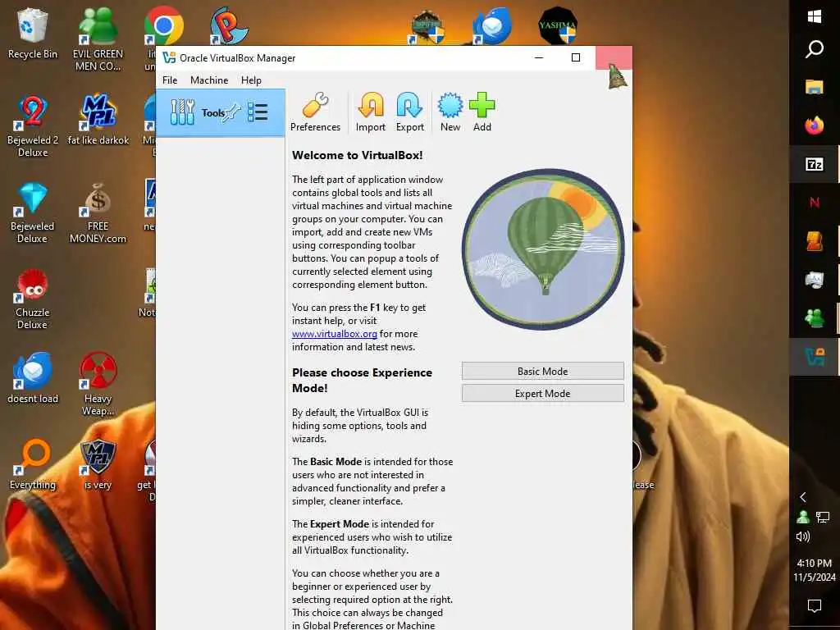Open FREE MONEY.com desktop shortcut
The height and width of the screenshot is (630, 840).
click(x=98, y=212)
